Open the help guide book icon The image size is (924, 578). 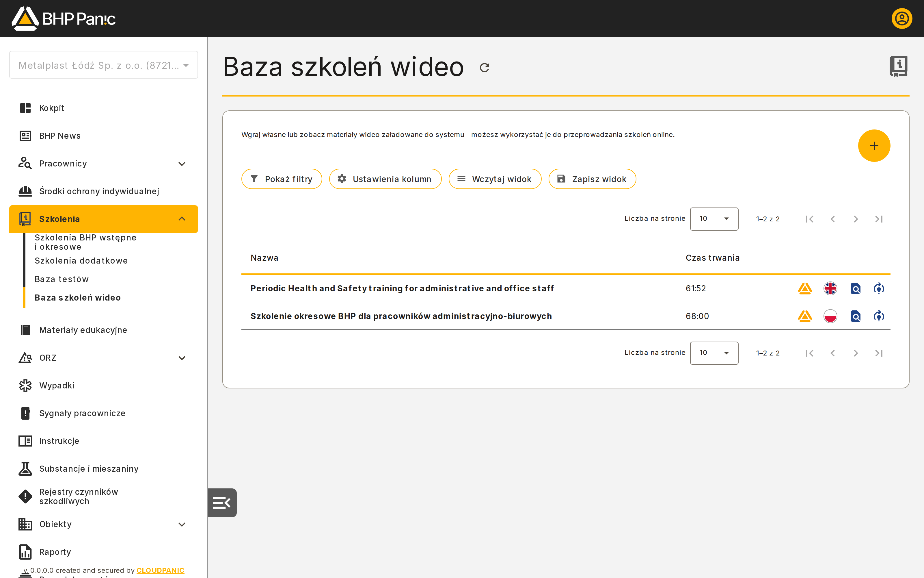pyautogui.click(x=898, y=66)
